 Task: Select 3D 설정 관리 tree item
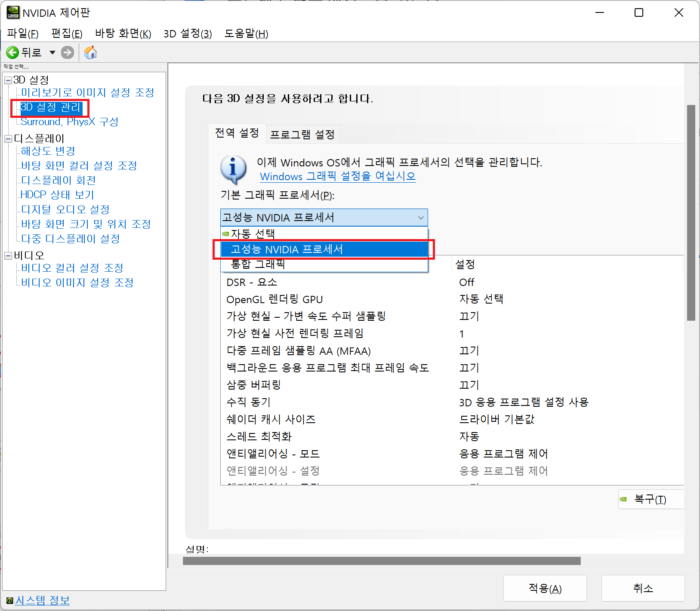[x=51, y=107]
